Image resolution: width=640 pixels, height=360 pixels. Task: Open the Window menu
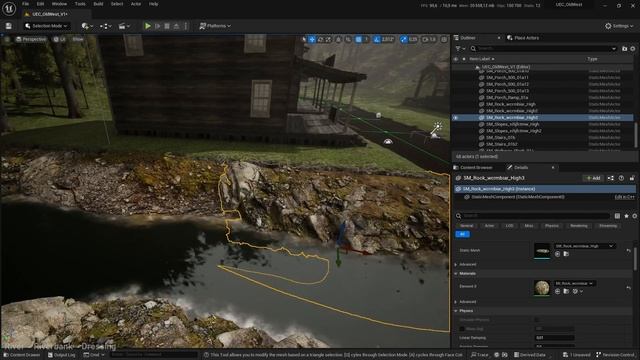pos(59,4)
